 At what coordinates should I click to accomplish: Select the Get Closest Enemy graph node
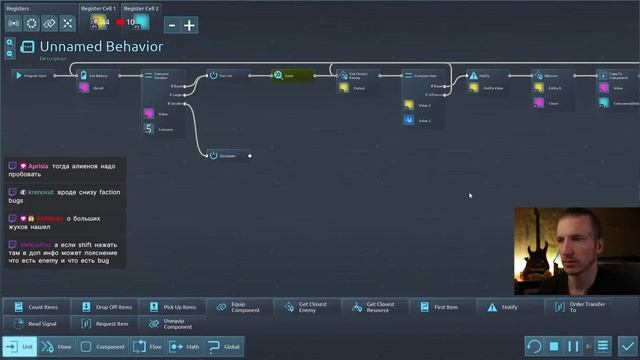coord(358,82)
